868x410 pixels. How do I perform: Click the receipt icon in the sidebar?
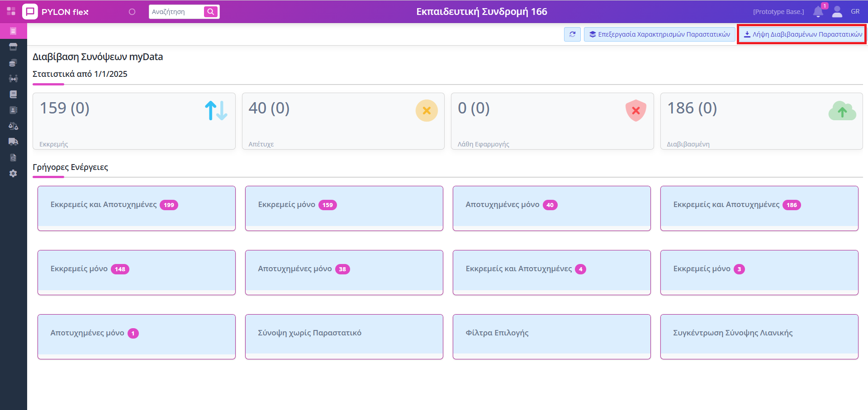point(13,31)
